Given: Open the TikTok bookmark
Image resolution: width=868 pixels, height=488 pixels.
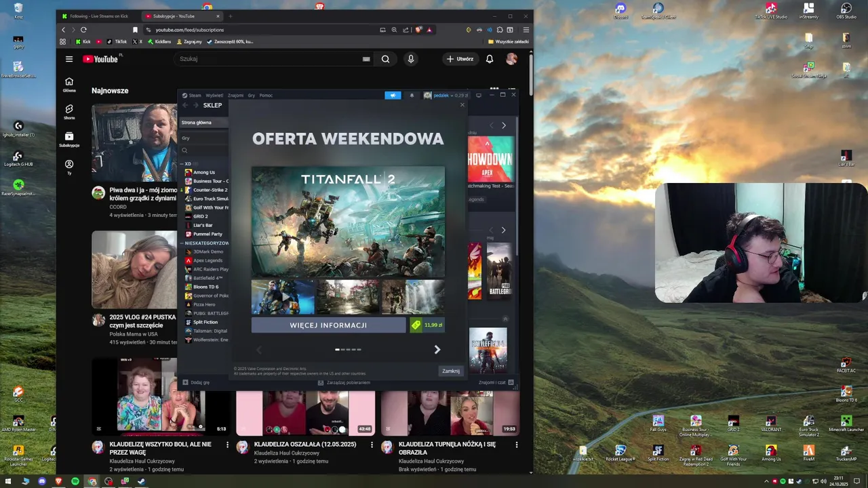Looking at the screenshot, I should [x=117, y=41].
